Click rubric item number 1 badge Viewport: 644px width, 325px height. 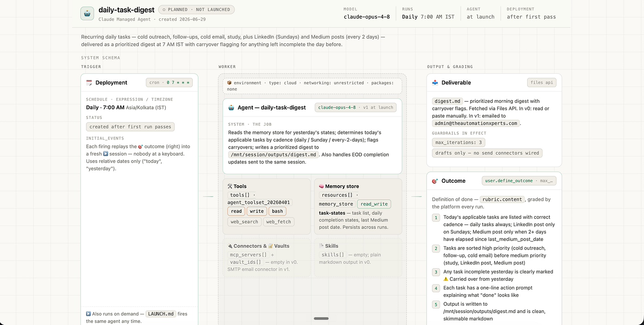[x=436, y=217]
